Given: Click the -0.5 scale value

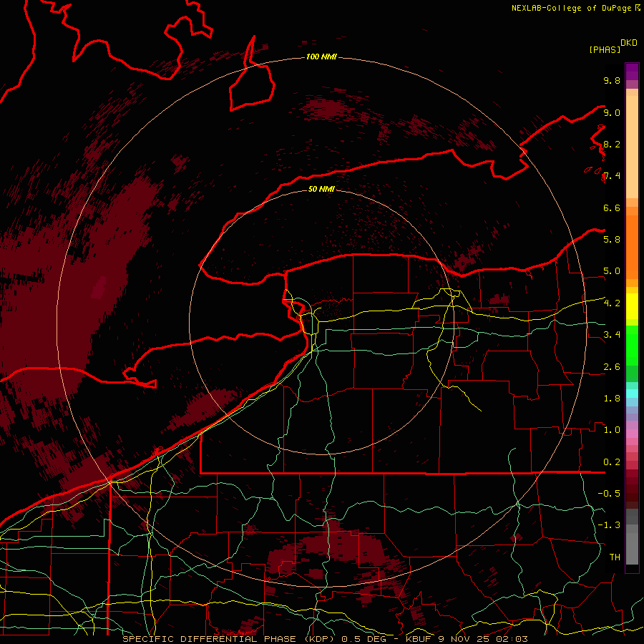Looking at the screenshot, I should [x=609, y=493].
